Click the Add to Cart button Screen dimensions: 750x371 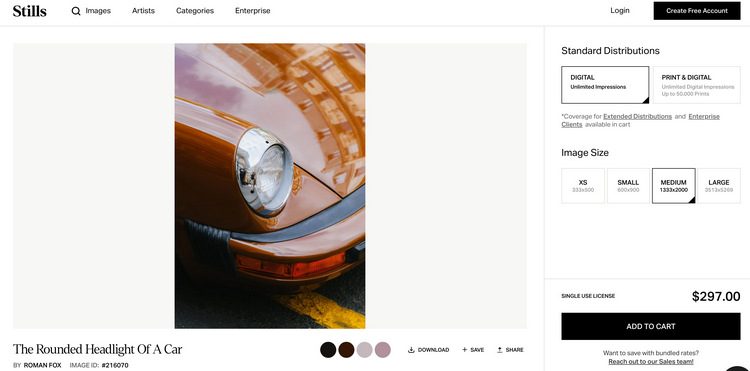pos(651,327)
